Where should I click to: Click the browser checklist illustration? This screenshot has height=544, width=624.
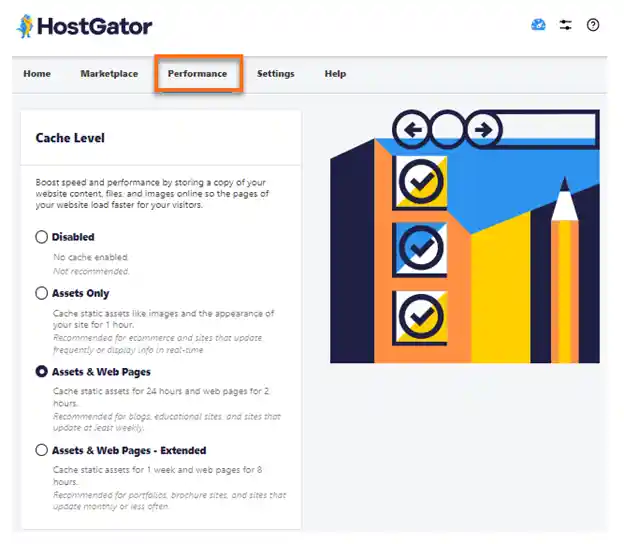click(x=464, y=236)
